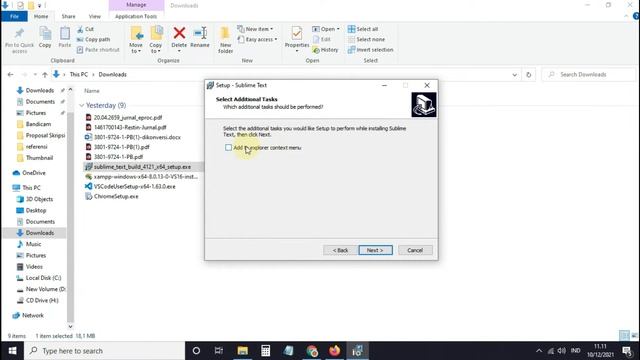Click Edit in Open group
The width and height of the screenshot is (640, 360).
[x=322, y=39]
